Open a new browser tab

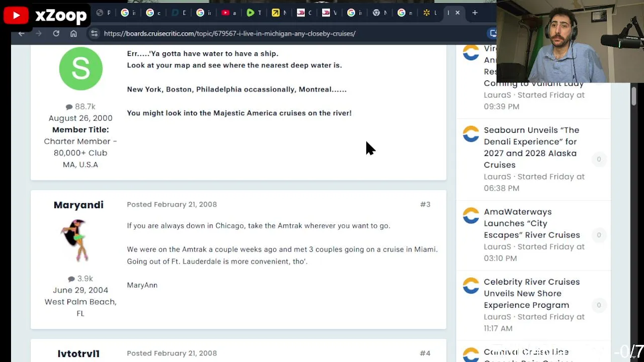pos(474,13)
